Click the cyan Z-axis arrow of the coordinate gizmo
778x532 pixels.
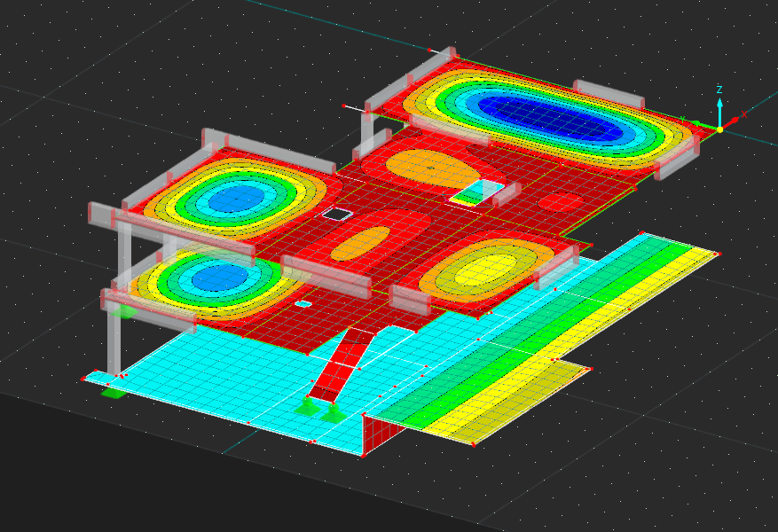point(719,106)
